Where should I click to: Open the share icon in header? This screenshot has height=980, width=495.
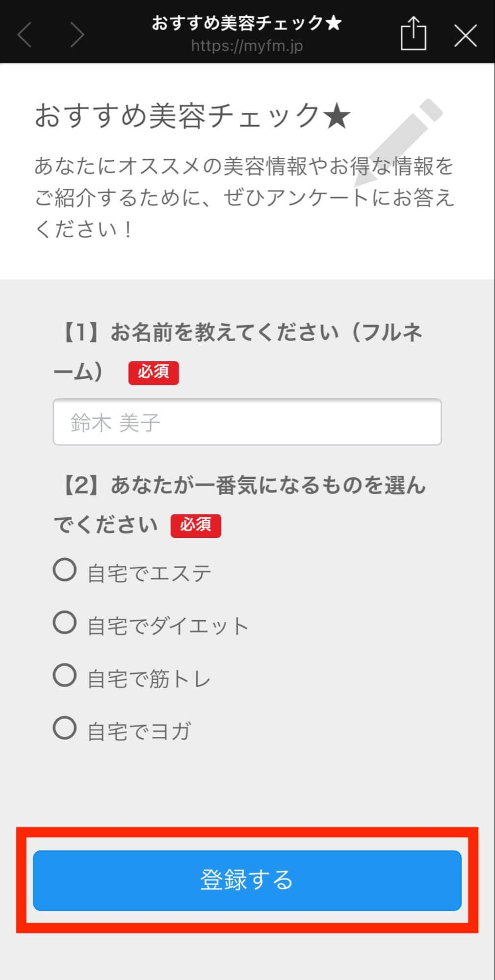[413, 33]
